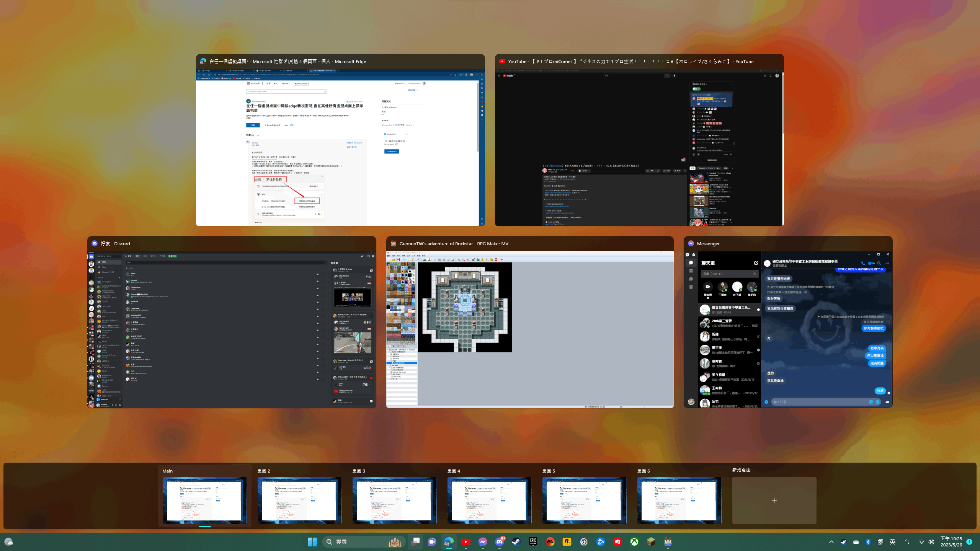980x551 pixels.
Task: Click the Xbox app icon
Action: 634,542
